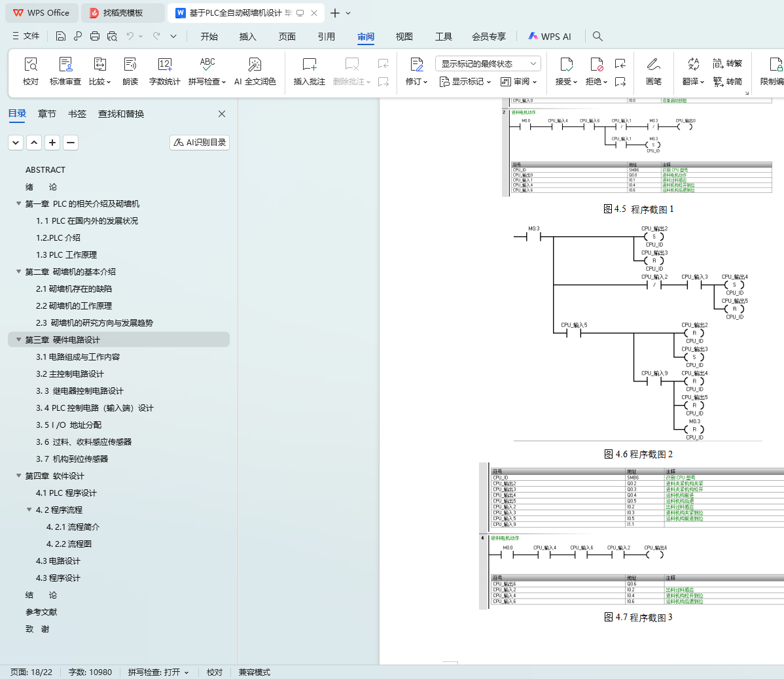
Task: Open 标准审查 standards review tool
Action: [65, 71]
